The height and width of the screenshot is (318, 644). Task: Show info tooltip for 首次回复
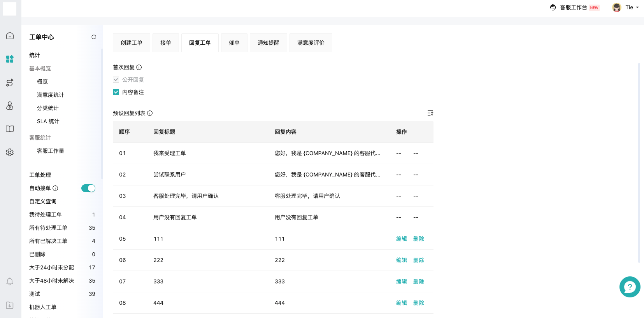point(139,67)
